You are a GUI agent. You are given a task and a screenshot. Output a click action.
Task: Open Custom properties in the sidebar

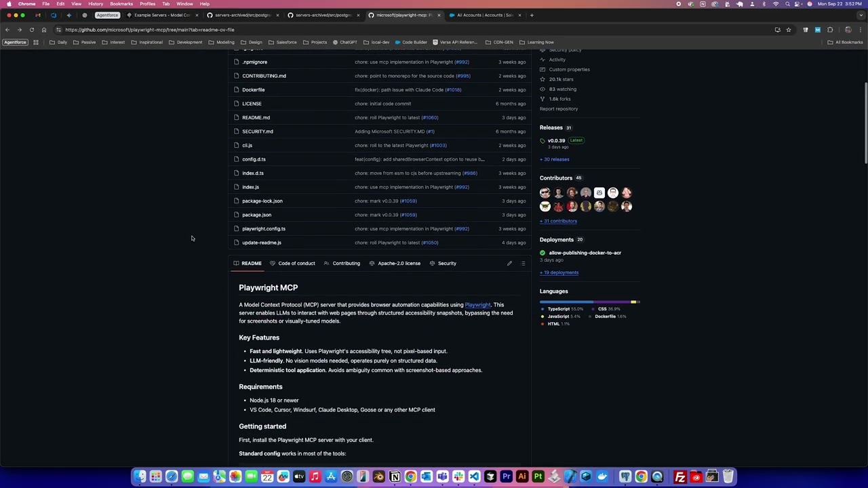pos(569,69)
